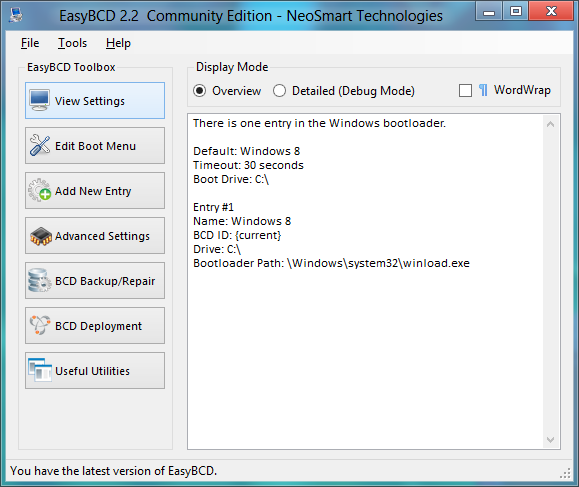Click inside the boot entries text area
579x487 pixels.
point(366,281)
